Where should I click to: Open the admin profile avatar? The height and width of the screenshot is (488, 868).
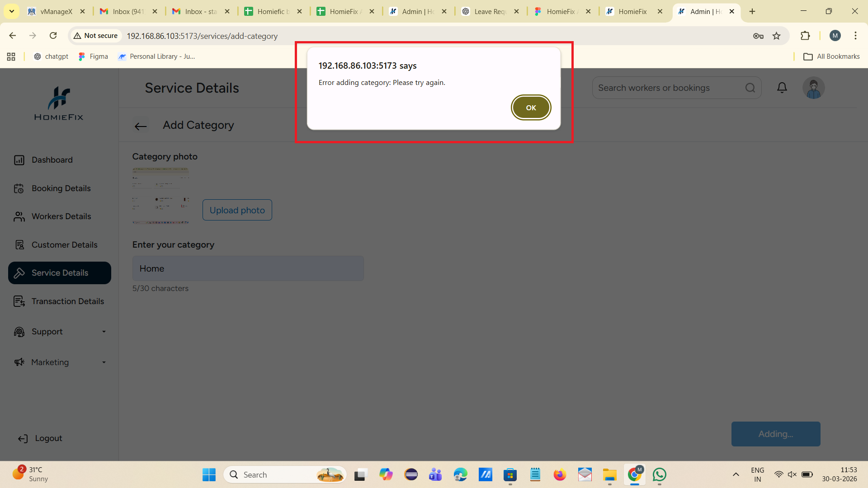(x=813, y=88)
